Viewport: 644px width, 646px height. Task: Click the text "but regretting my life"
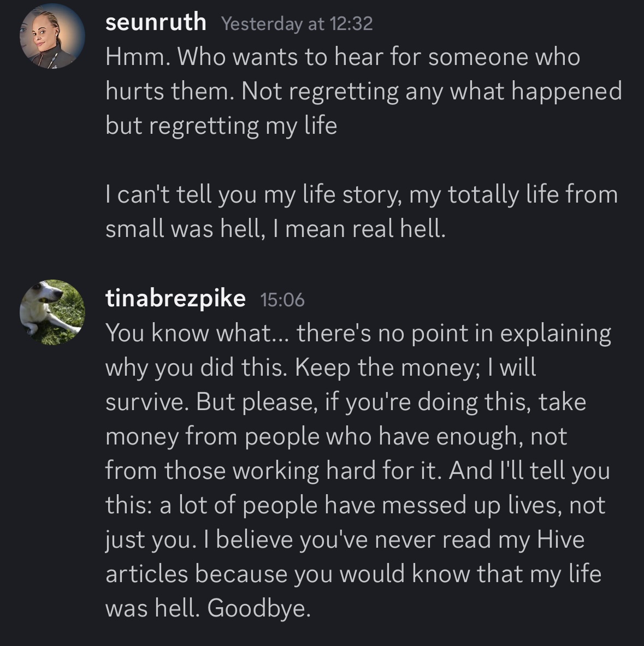221,126
